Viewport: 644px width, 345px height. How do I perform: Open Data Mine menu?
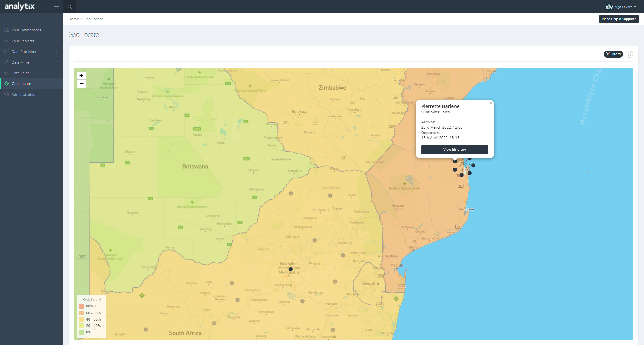pyautogui.click(x=32, y=62)
